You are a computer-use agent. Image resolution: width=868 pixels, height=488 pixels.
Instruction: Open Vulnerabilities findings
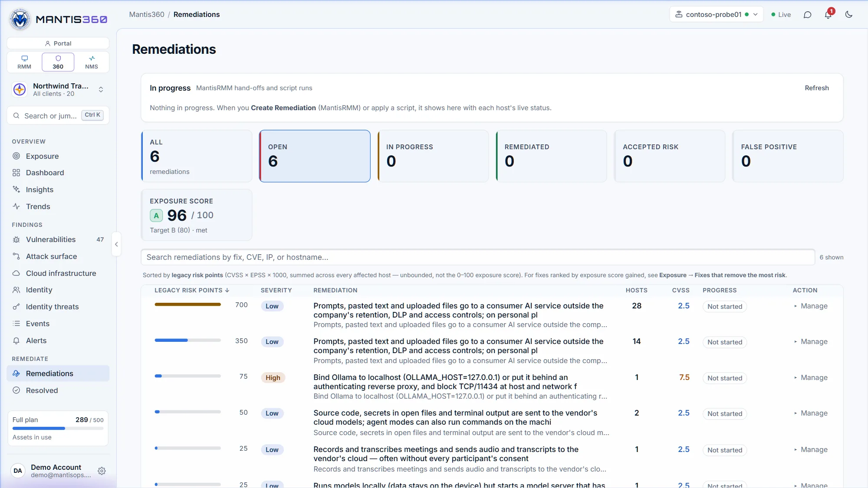58,239
